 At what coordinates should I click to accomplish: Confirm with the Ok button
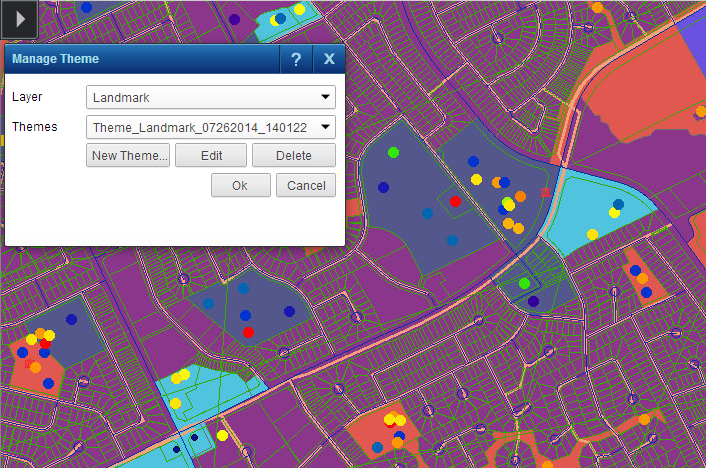(x=240, y=185)
